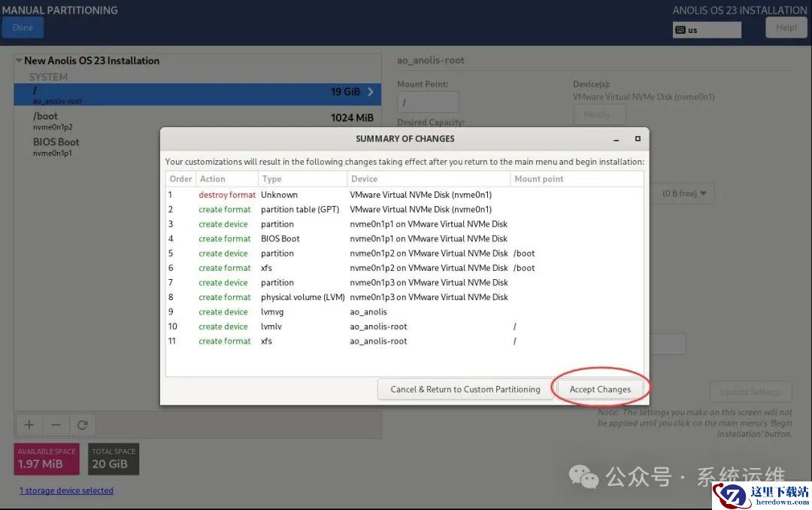Select row 9 'lvmvg' ao_anolis entry
This screenshot has width=812, height=510.
coord(404,311)
